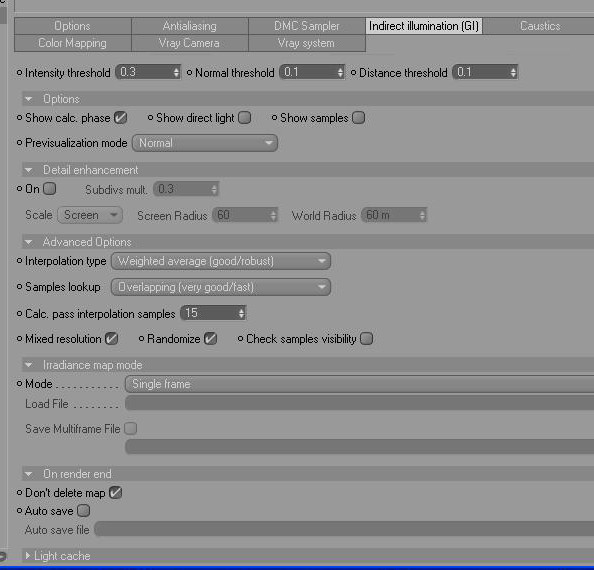Click Calc. pass interpolation samples stepper
594x570 pixels.
[x=241, y=313]
